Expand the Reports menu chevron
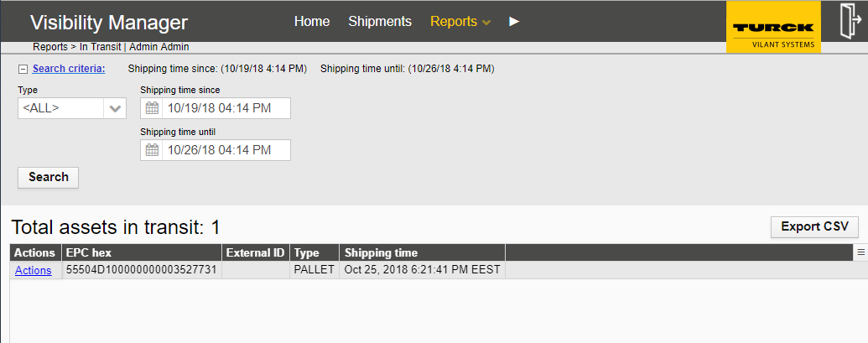 pos(486,23)
